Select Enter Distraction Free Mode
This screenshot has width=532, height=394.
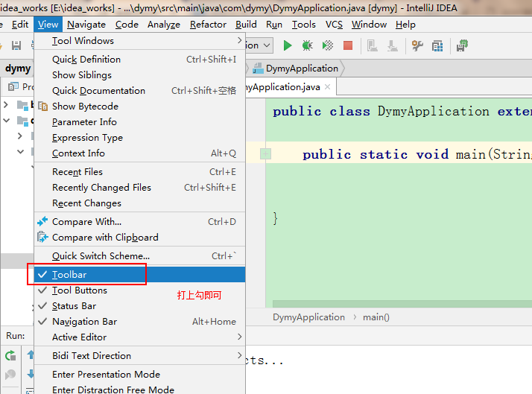tap(140, 390)
